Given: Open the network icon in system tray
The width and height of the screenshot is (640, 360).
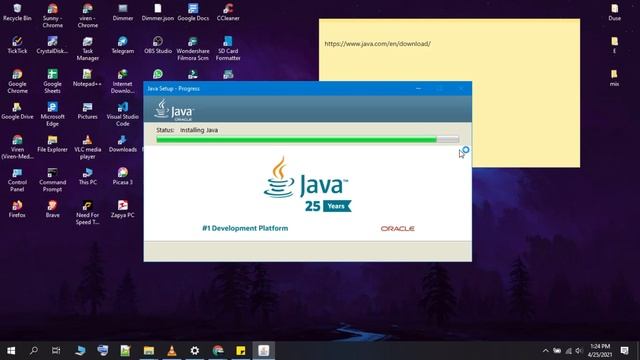Looking at the screenshot, I should (x=568, y=350).
